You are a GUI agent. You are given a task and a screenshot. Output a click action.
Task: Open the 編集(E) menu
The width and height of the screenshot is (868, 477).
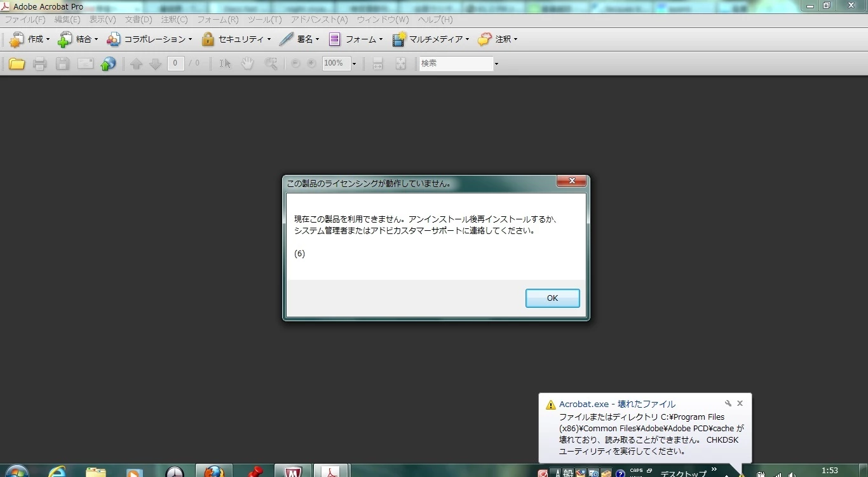pyautogui.click(x=67, y=20)
